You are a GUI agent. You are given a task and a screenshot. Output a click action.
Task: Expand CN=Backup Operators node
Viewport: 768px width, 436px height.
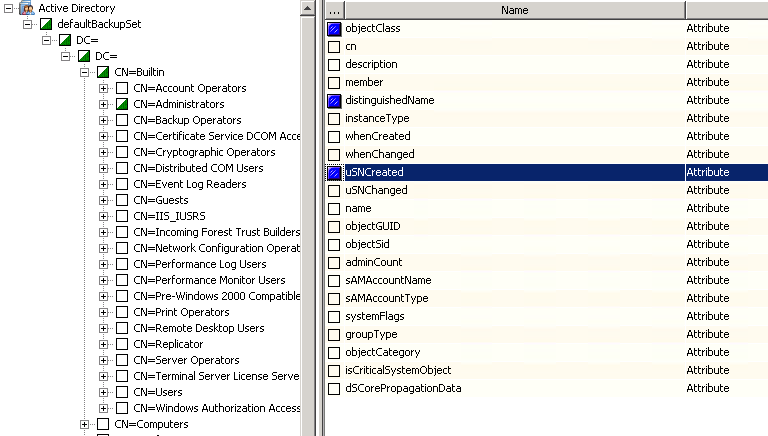pyautogui.click(x=103, y=120)
